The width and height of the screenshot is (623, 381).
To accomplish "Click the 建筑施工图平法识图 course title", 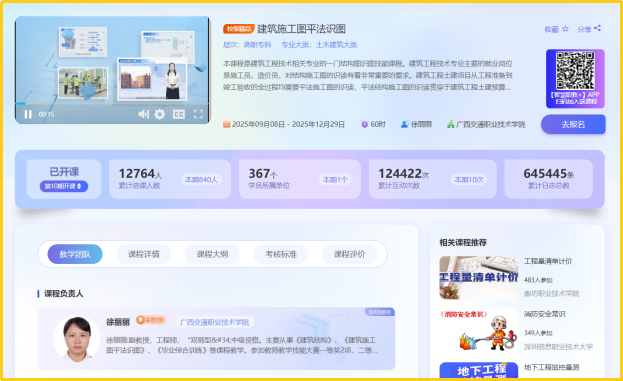I will click(301, 29).
